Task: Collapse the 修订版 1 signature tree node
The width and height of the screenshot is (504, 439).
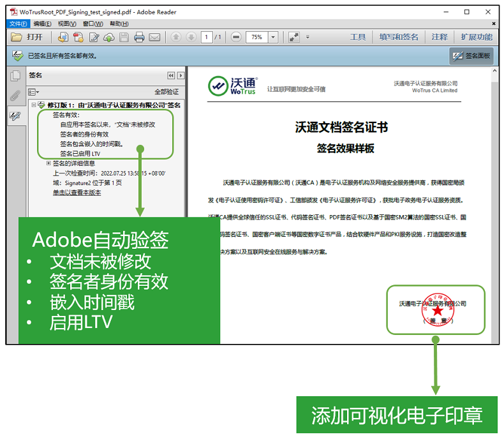Action: click(x=34, y=105)
